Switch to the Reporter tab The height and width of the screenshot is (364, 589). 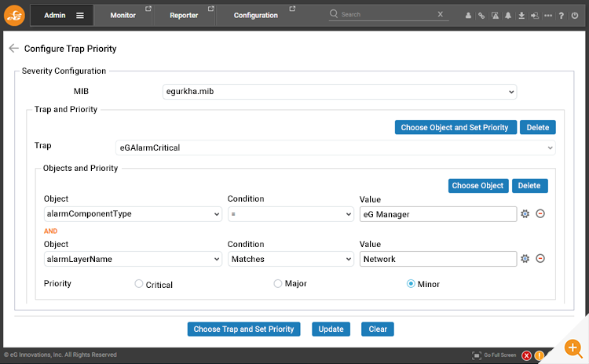pyautogui.click(x=184, y=16)
